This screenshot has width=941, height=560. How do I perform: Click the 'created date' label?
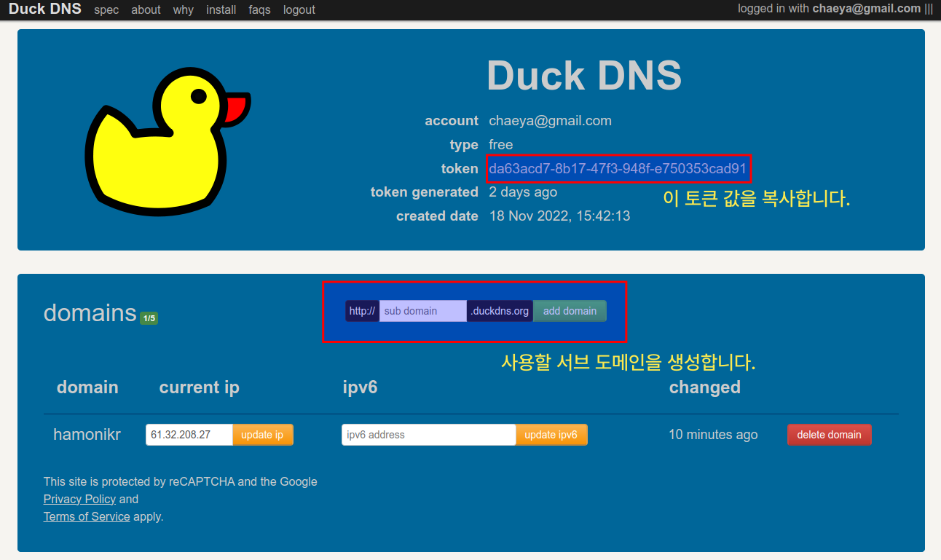437,216
